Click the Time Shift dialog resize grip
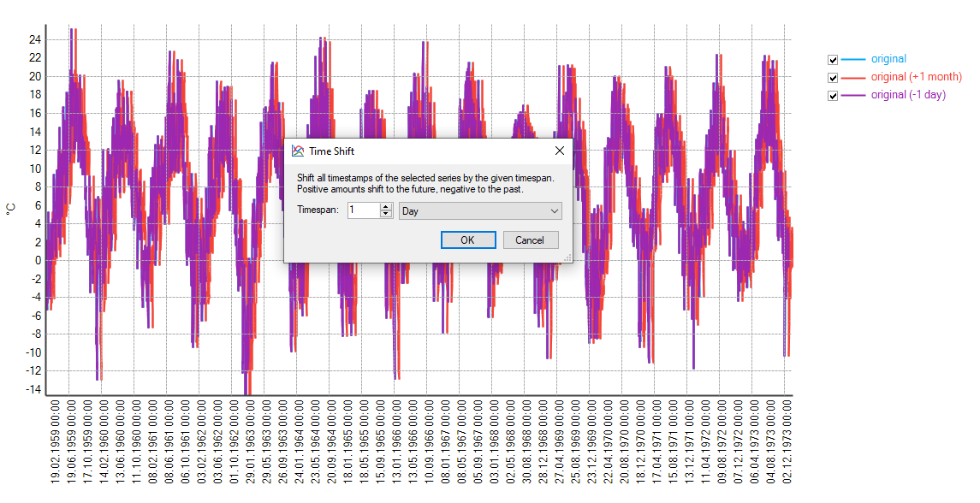 [x=567, y=257]
